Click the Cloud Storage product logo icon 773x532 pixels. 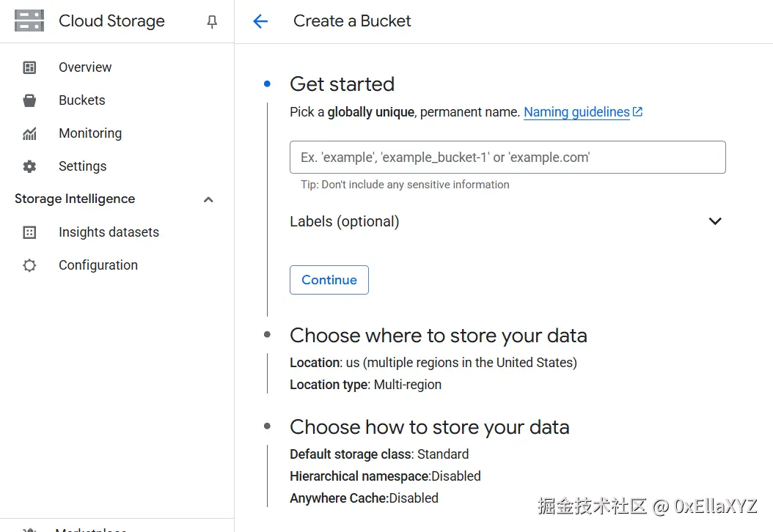pos(29,21)
